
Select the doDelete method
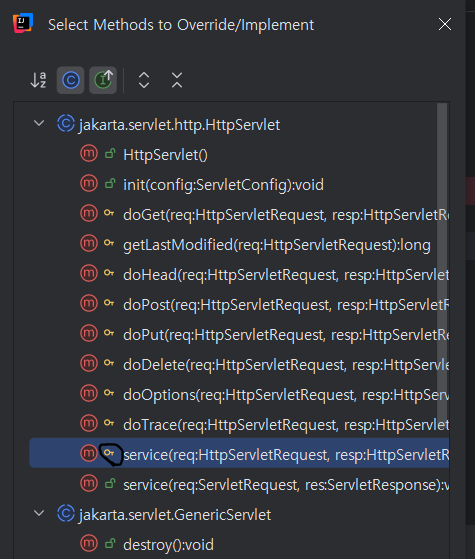[231, 364]
